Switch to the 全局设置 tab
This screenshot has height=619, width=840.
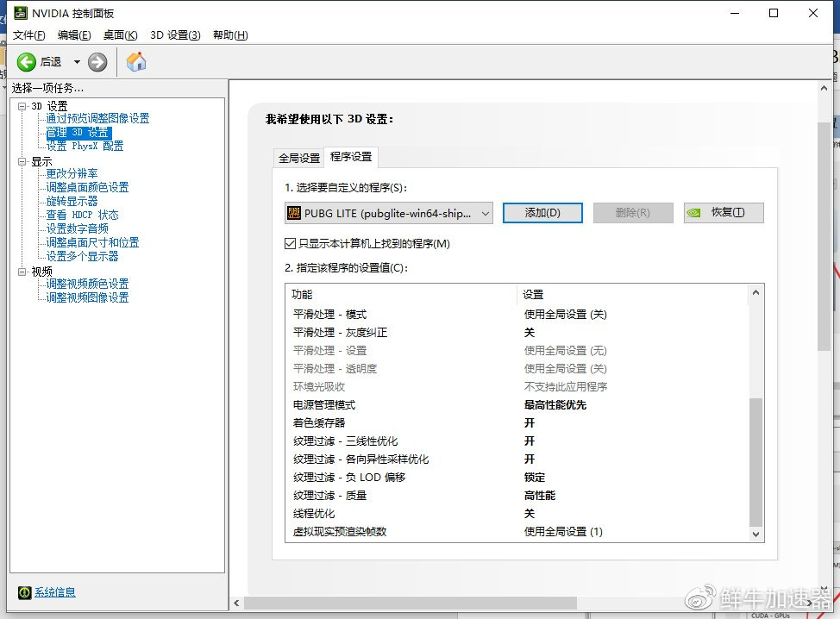pos(298,158)
